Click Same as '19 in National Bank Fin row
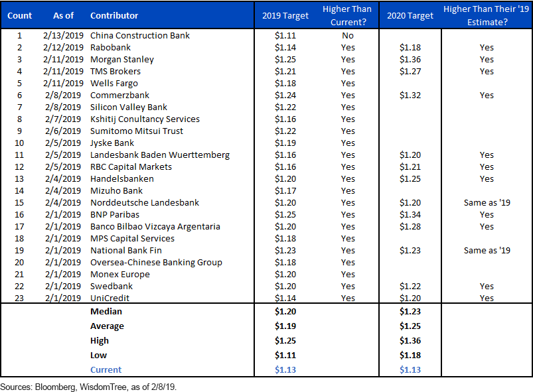This screenshot has width=533, height=392. tap(487, 250)
